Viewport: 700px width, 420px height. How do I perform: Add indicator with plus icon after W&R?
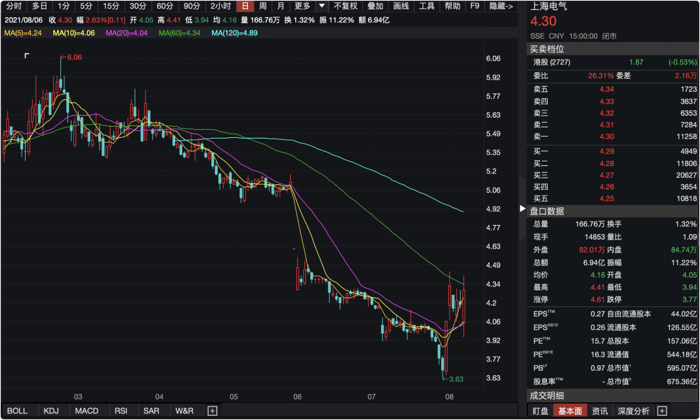tap(212, 411)
